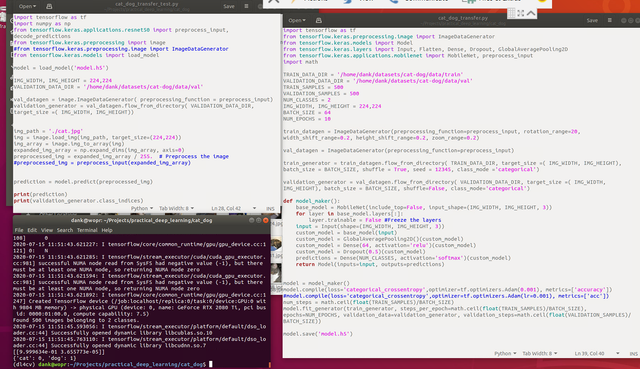Maximize the terminal window
The height and width of the screenshot is (369, 640).
pyautogui.click(x=258, y=220)
